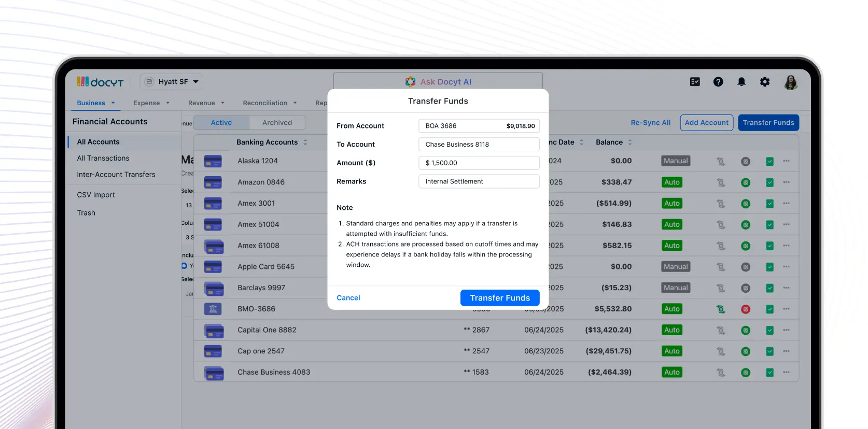Click the Docyt logo
This screenshot has width=868, height=429.
tap(100, 82)
